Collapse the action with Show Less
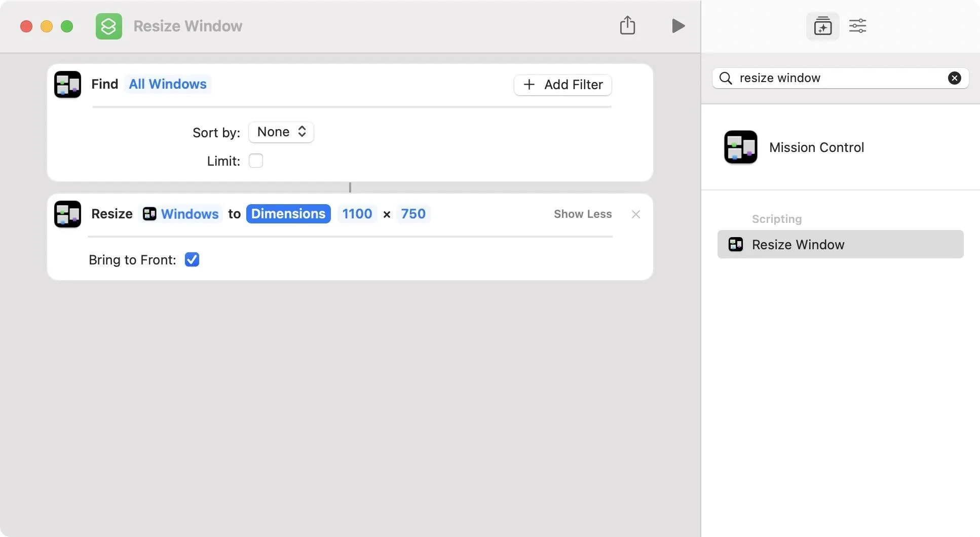Image resolution: width=980 pixels, height=537 pixels. [582, 214]
